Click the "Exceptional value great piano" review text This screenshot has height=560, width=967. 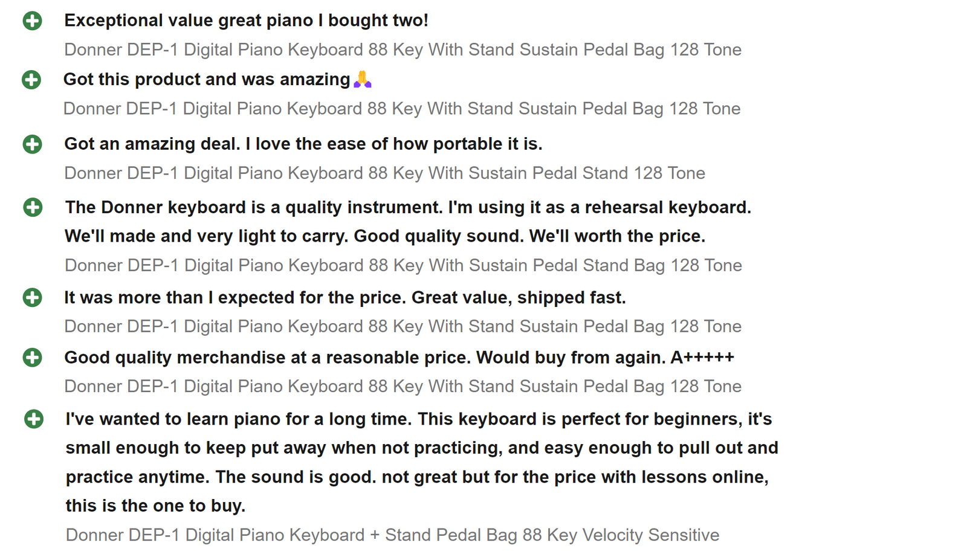(246, 21)
